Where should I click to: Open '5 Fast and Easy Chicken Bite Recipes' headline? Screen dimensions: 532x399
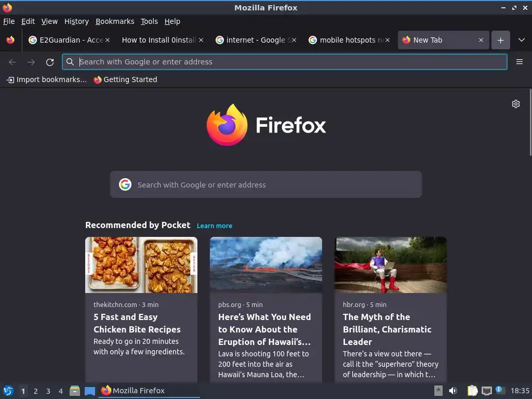tap(137, 323)
